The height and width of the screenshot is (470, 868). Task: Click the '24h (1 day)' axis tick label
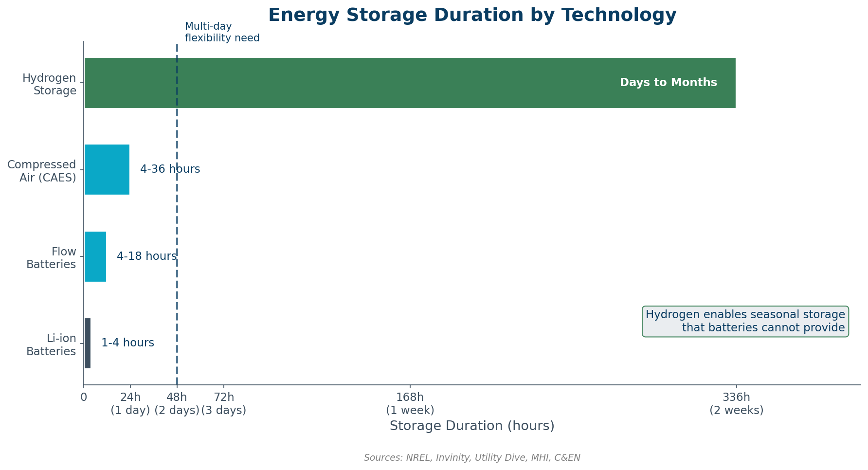point(130,404)
